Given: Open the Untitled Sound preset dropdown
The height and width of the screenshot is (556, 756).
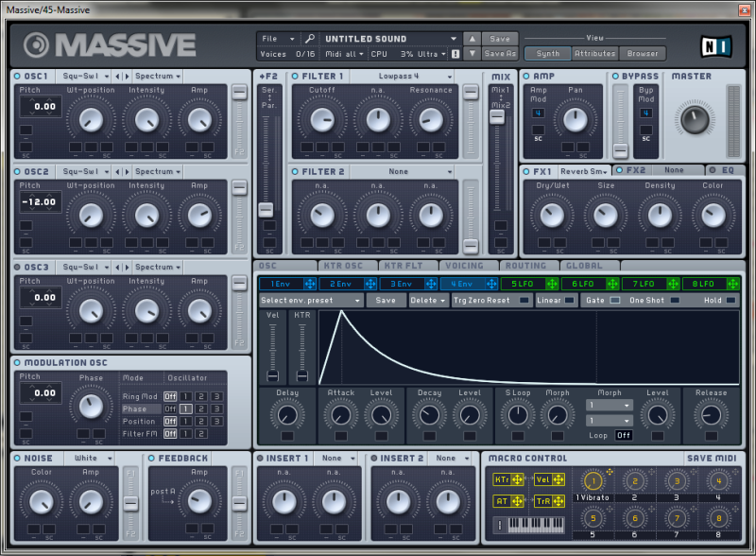Looking at the screenshot, I should coord(390,39).
